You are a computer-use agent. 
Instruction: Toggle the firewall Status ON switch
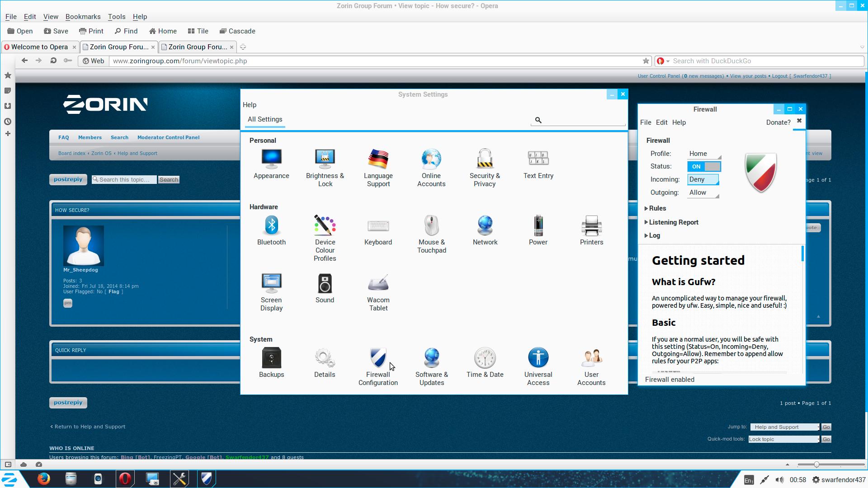704,166
